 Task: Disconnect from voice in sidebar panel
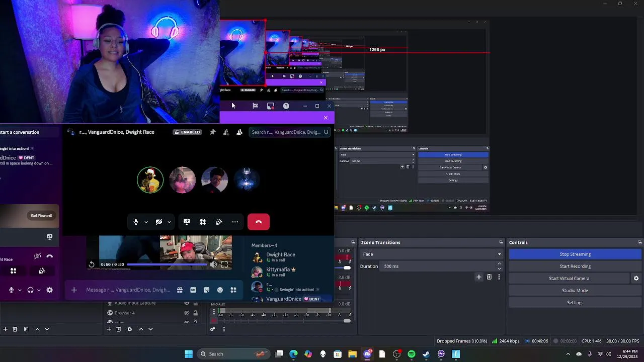click(49, 256)
